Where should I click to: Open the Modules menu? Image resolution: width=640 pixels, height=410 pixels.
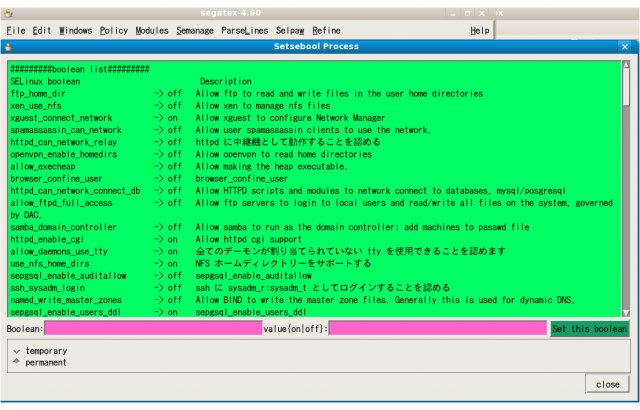pyautogui.click(x=152, y=31)
